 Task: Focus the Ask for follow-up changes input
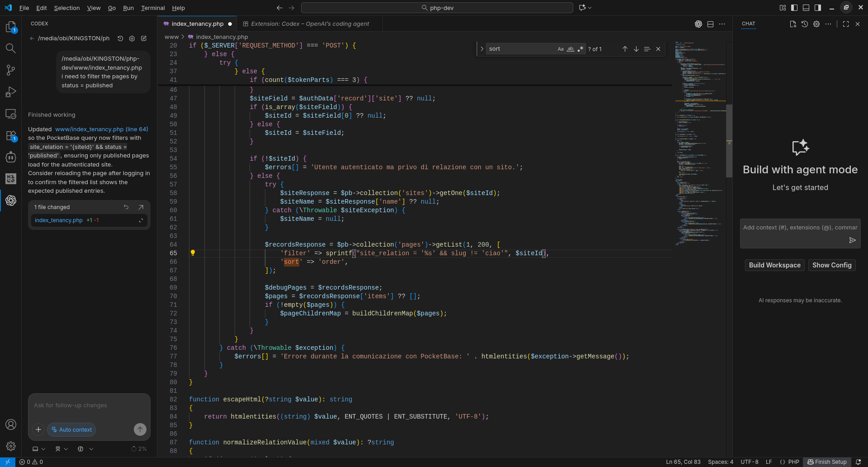pyautogui.click(x=89, y=405)
